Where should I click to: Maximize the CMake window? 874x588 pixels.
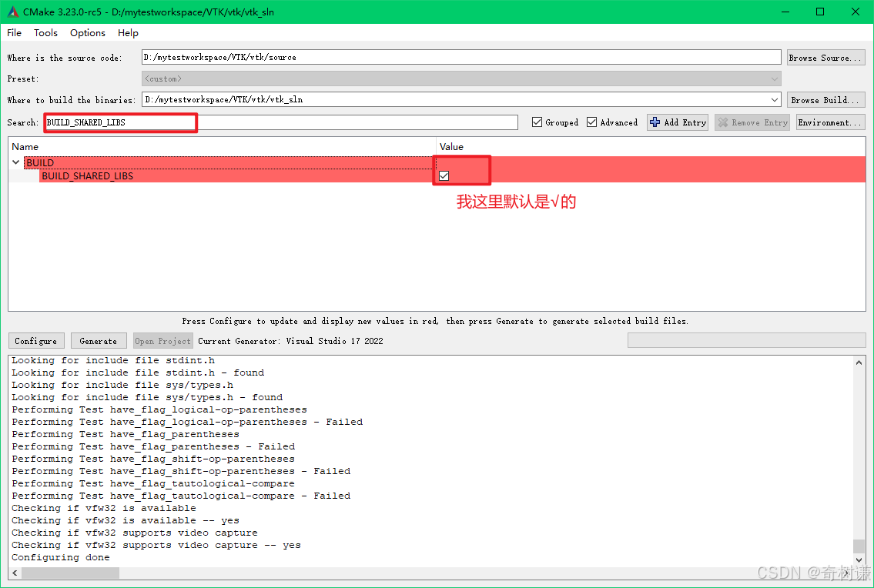pos(820,12)
